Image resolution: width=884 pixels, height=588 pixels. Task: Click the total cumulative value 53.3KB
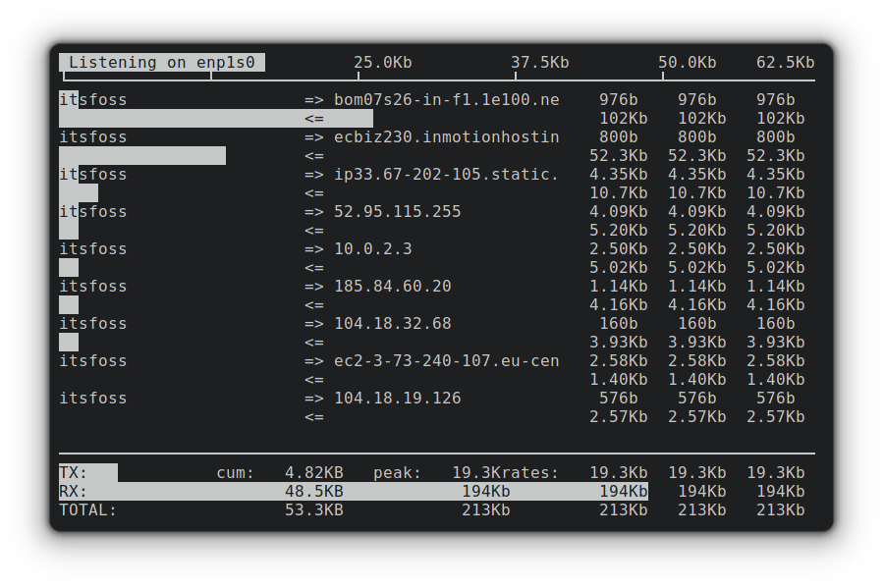coord(313,510)
